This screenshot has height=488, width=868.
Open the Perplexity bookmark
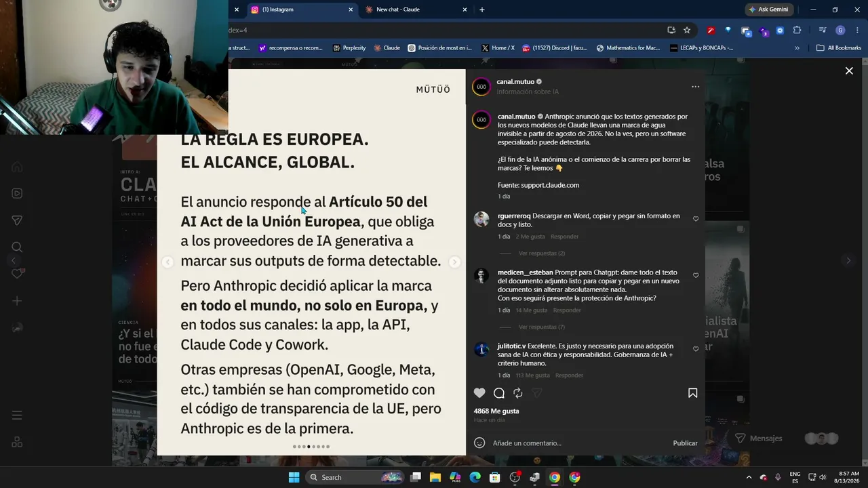[349, 48]
